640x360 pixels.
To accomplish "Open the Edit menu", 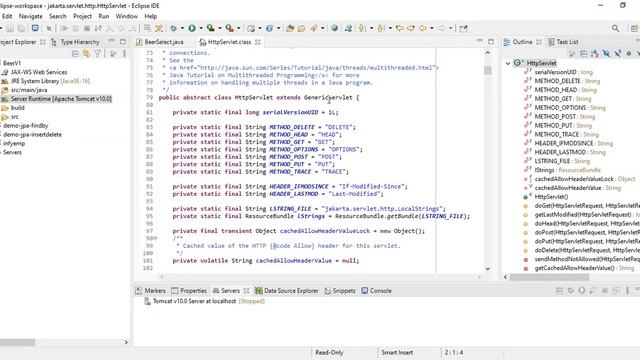I will point(7,16).
